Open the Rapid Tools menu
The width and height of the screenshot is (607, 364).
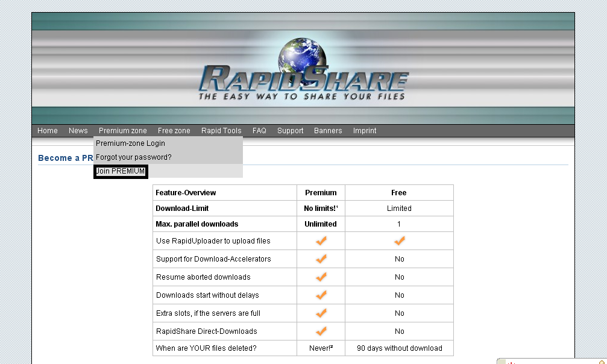pyautogui.click(x=221, y=131)
